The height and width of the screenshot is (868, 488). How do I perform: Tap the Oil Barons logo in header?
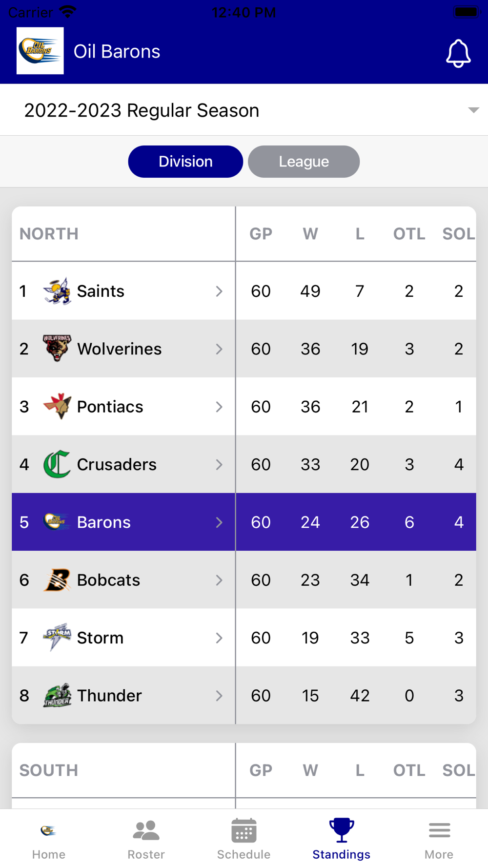click(40, 51)
